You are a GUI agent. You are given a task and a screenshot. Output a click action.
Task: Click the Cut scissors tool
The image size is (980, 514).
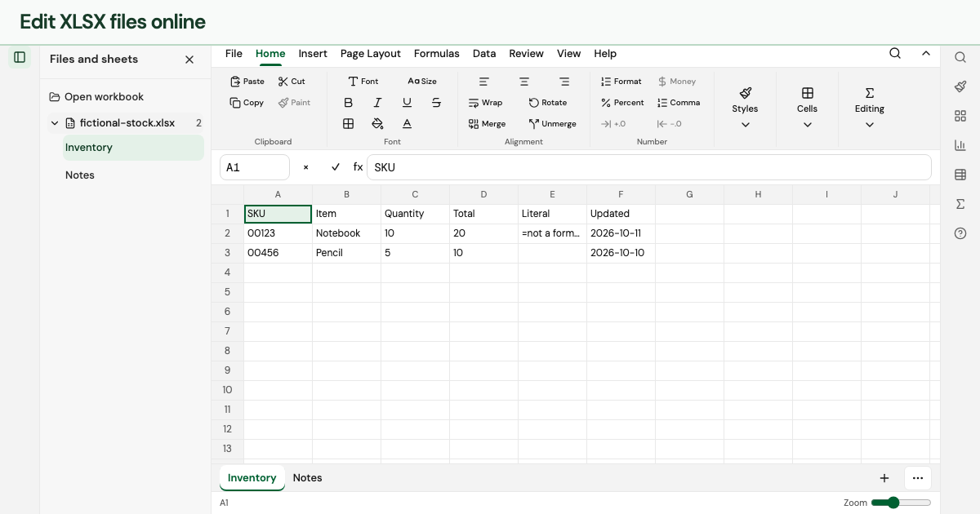click(x=292, y=82)
